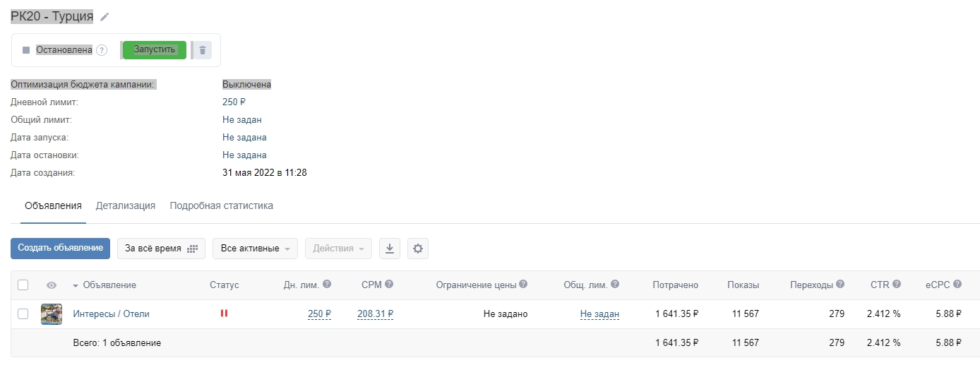980x370 pixels.
Task: Download statistics with the download icon
Action: tap(390, 249)
